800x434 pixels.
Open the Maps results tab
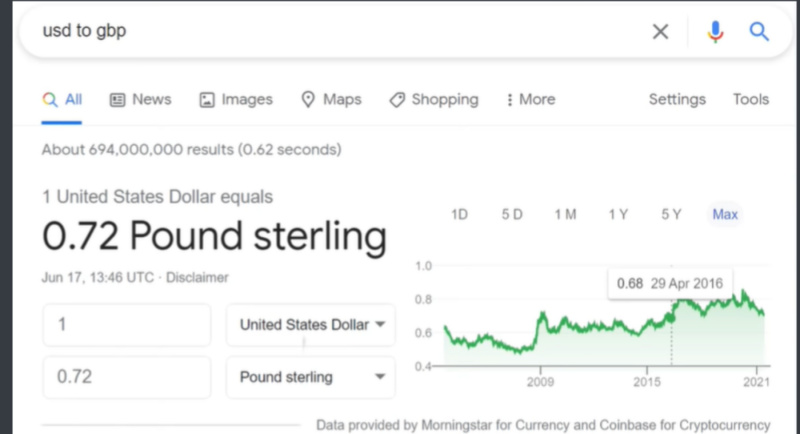click(x=331, y=99)
